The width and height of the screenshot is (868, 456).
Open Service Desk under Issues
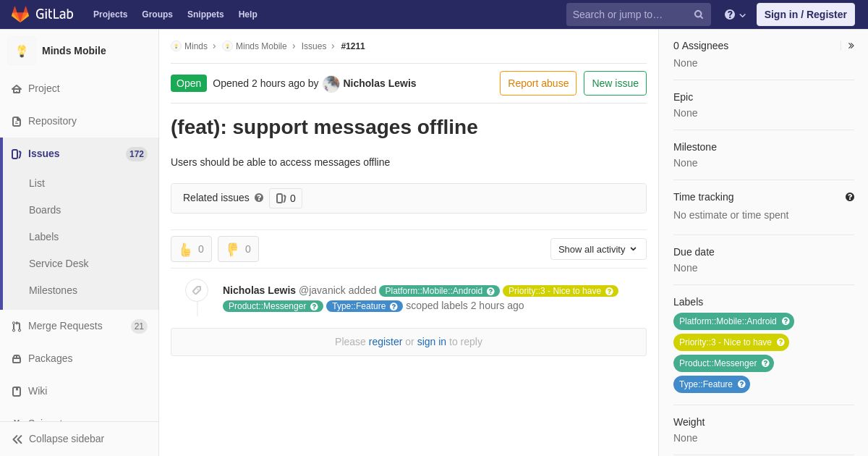59,263
